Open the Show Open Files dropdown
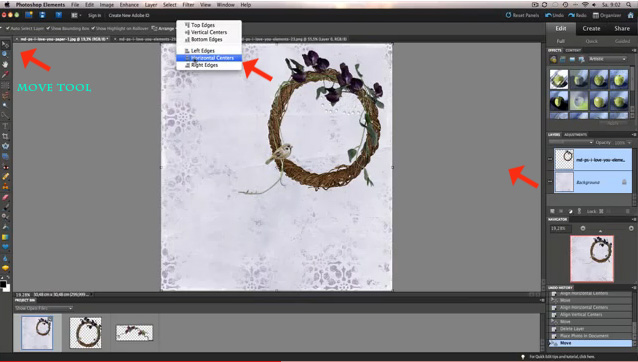638x362 pixels. coord(44,308)
